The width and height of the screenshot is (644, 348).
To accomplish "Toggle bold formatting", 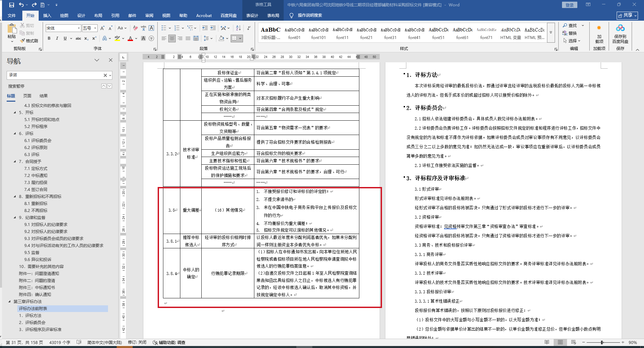I will (49, 38).
